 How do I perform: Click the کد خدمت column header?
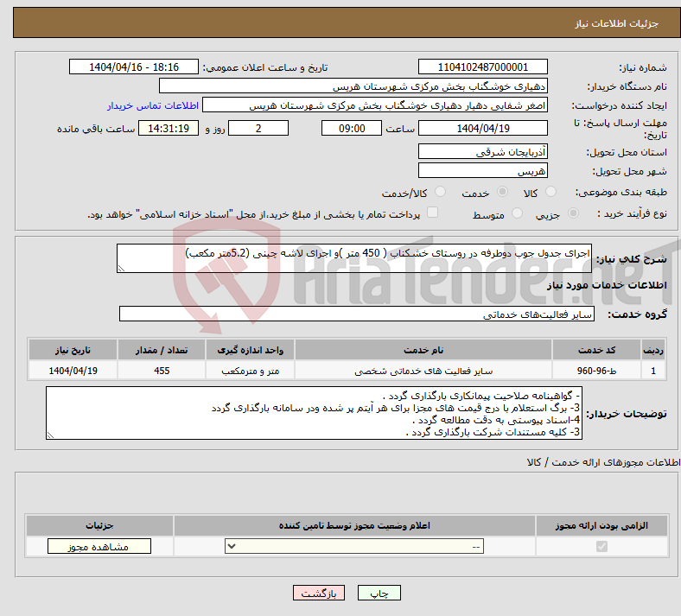click(x=597, y=350)
